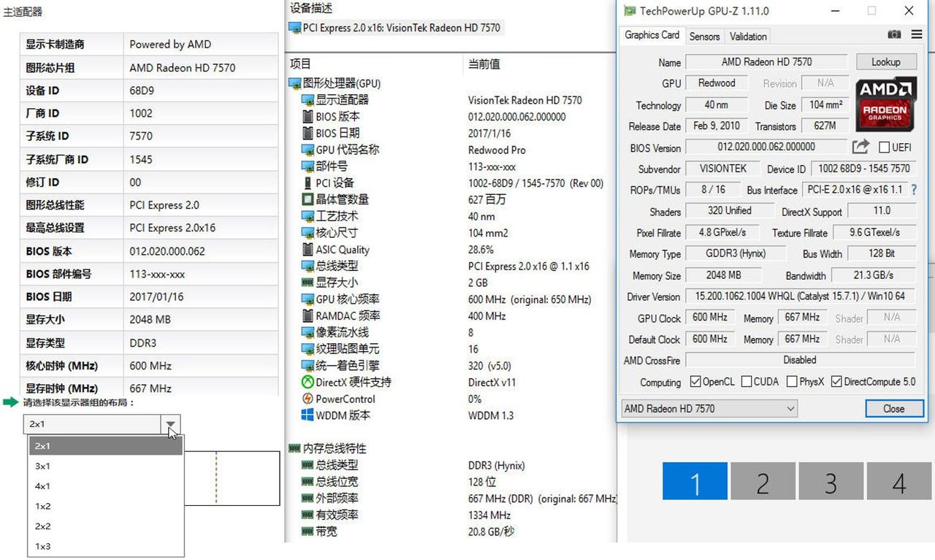Image resolution: width=935 pixels, height=560 pixels.
Task: Click the memory icon beside 显存大小
Action: point(308,283)
